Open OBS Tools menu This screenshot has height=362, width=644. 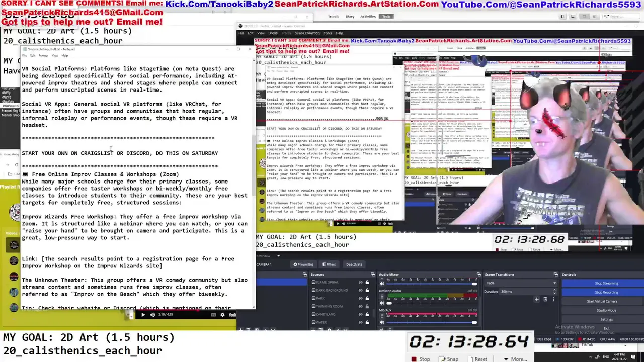click(328, 33)
